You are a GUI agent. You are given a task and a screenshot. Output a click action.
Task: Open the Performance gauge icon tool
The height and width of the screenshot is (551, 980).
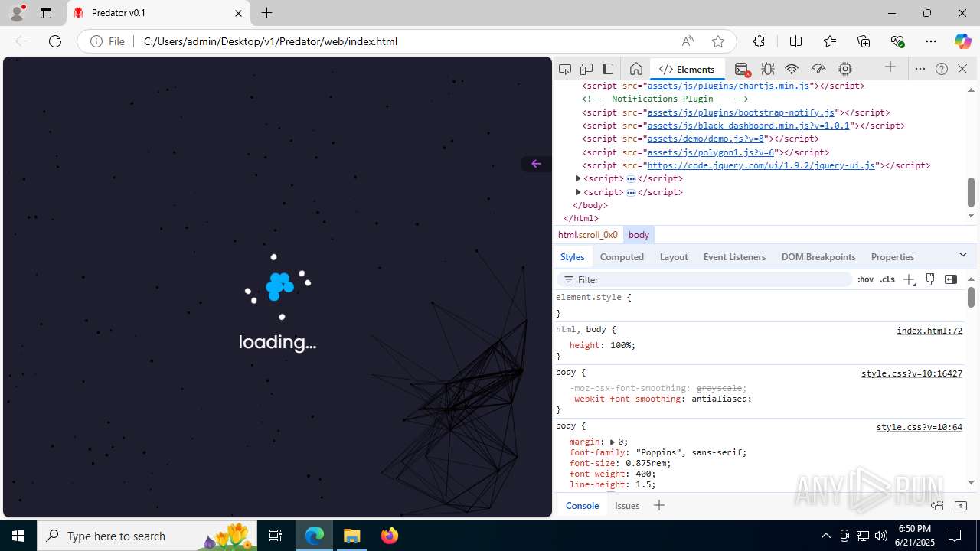point(818,69)
